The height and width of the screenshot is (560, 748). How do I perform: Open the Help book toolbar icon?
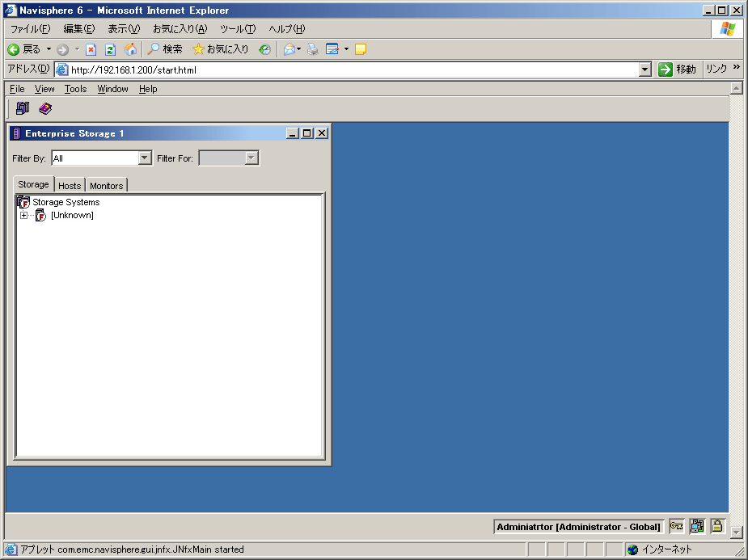[x=45, y=108]
